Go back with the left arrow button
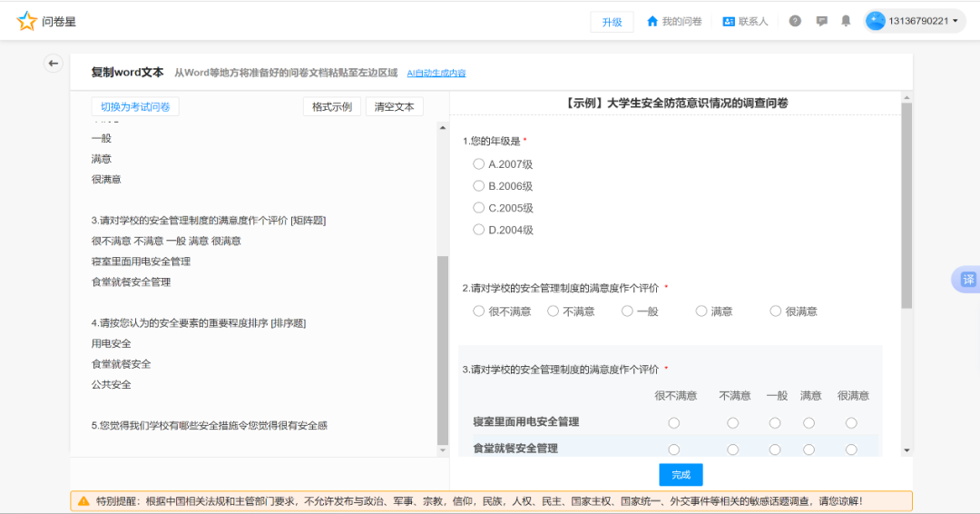This screenshot has height=514, width=980. tap(54, 64)
